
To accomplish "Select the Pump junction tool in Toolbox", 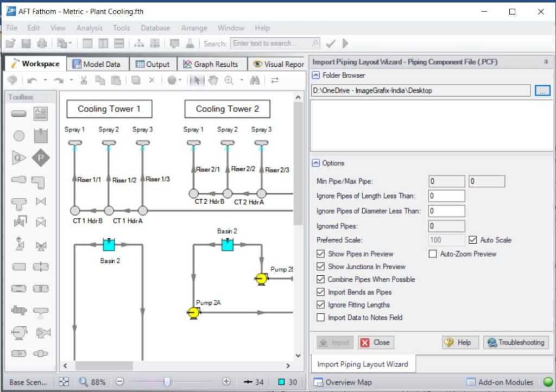I will [19, 332].
